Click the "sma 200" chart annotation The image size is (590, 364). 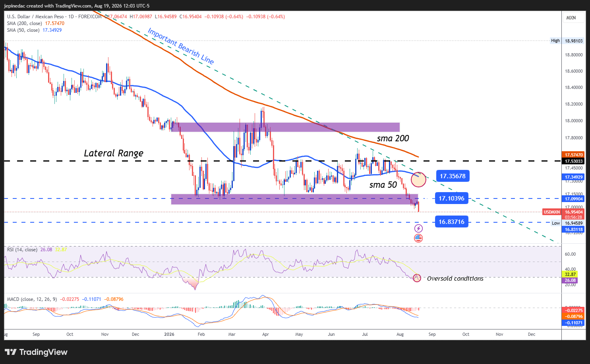(393, 139)
